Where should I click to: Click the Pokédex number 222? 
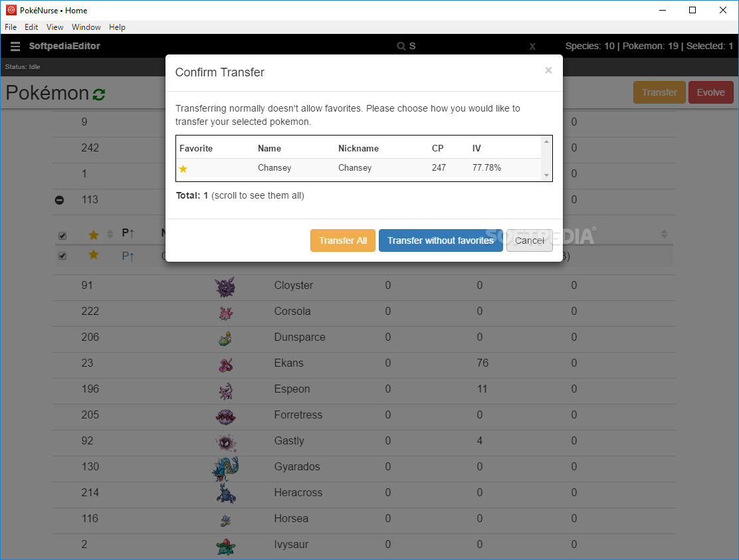[90, 312]
